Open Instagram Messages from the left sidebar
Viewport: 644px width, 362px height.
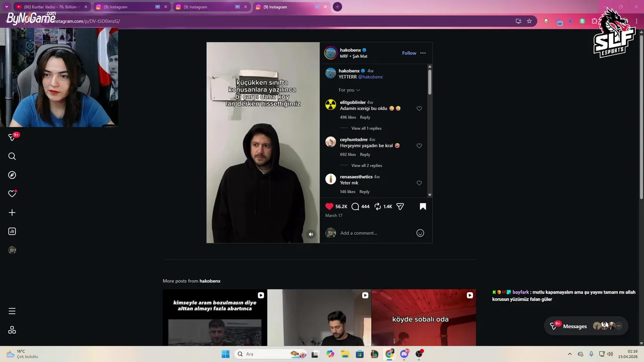pos(12,137)
